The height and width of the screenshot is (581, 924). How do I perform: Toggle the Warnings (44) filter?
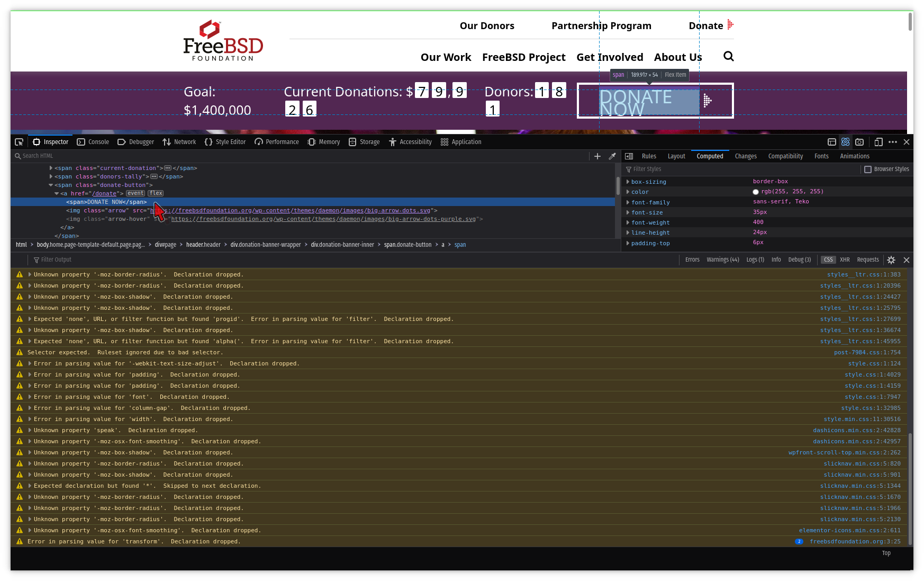(722, 260)
